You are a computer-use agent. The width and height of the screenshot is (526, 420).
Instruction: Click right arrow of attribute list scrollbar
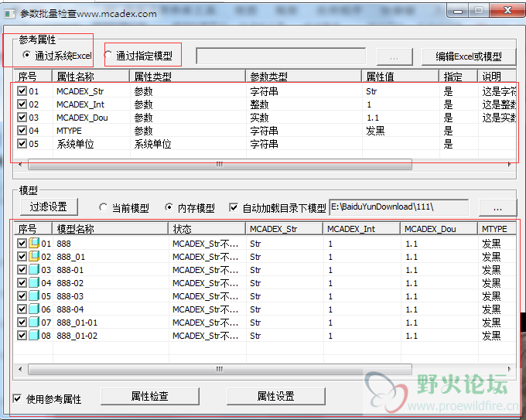[509, 165]
